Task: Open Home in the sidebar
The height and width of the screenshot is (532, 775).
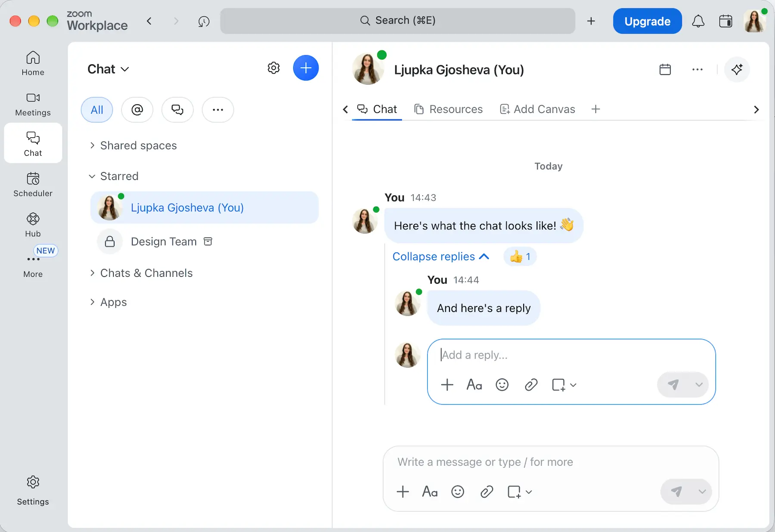Action: point(33,63)
